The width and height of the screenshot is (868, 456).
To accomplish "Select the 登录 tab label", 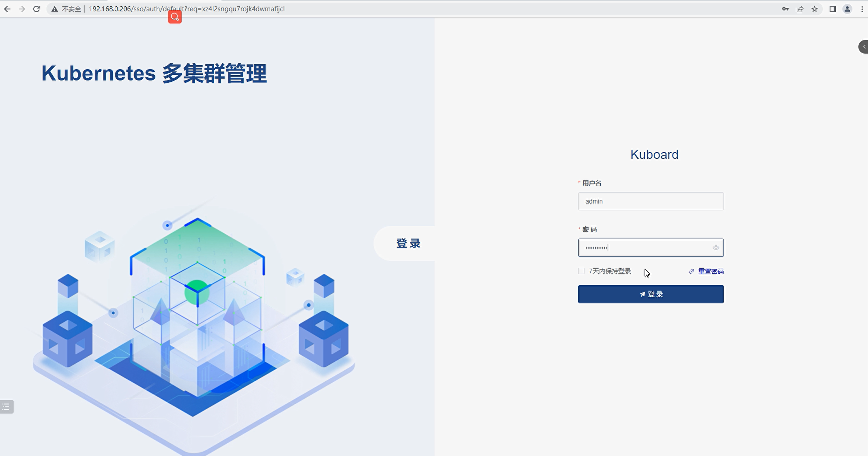I will (x=408, y=243).
